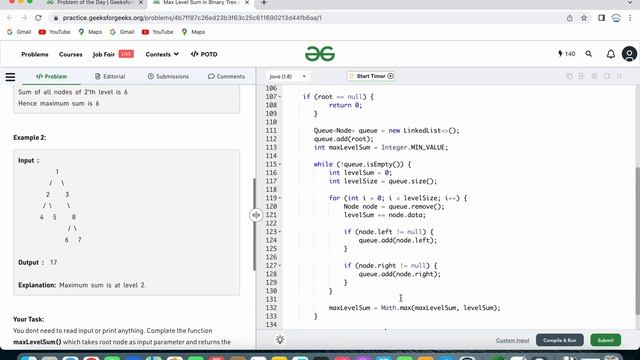Open the first Gmail bookmark
This screenshot has height=360, width=640.
coord(19,32)
